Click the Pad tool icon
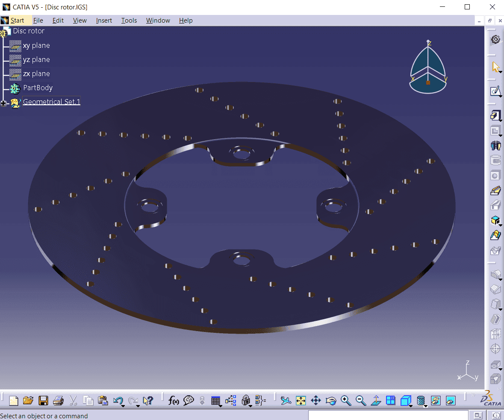Screen dimensions: 504x420 pos(495,116)
